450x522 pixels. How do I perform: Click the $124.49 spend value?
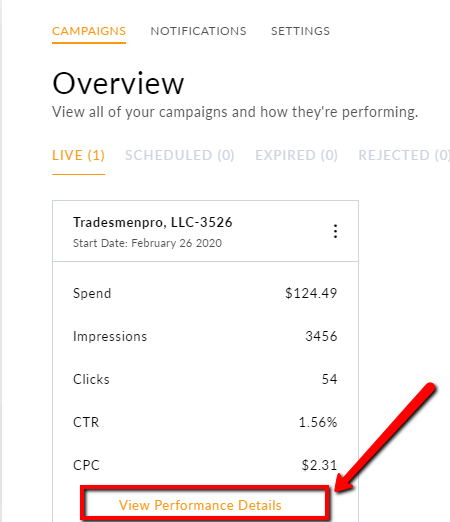pos(311,293)
